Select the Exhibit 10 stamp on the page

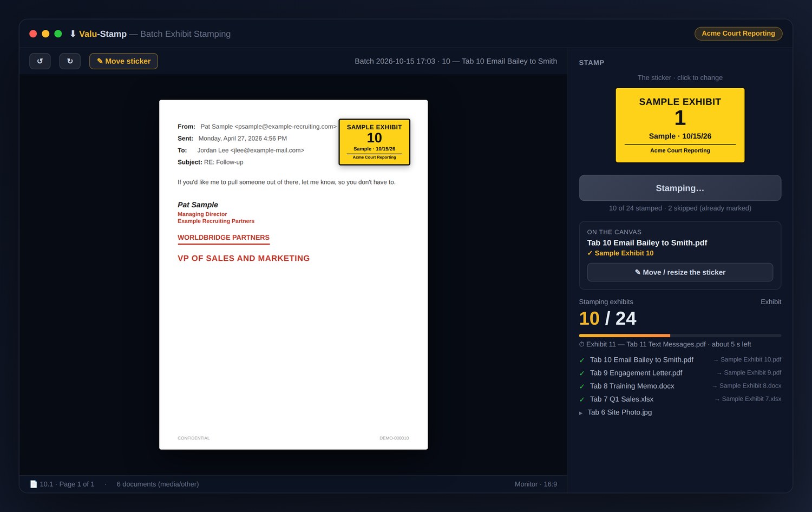point(375,142)
